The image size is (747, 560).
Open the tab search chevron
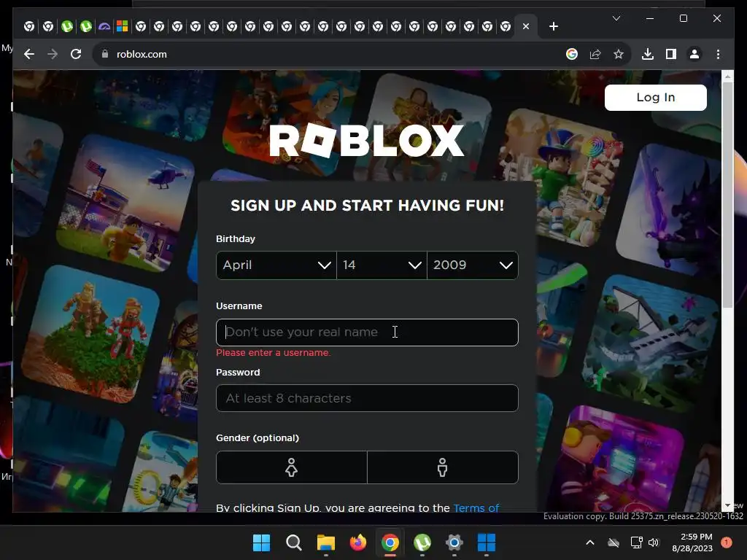pyautogui.click(x=616, y=18)
